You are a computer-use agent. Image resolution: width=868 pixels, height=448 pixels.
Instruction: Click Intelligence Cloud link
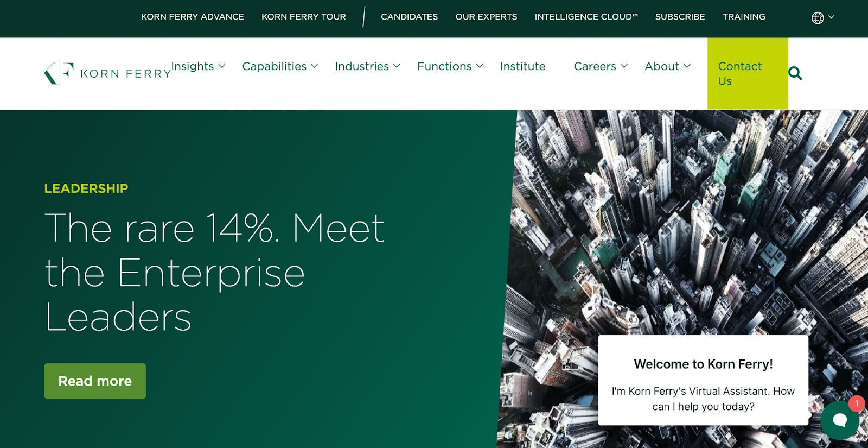586,17
